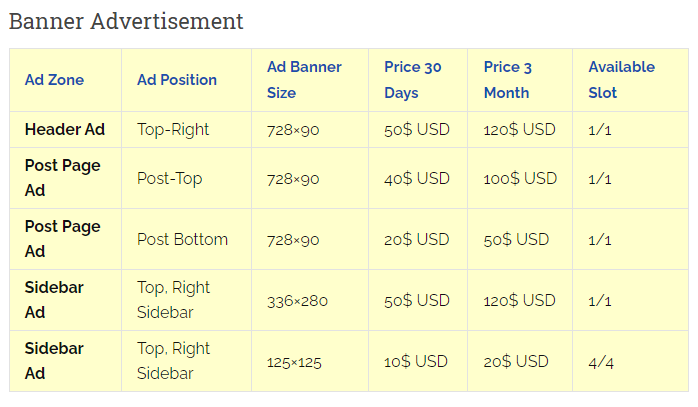Select the Header Ad row label
The height and width of the screenshot is (407, 698).
(x=65, y=130)
